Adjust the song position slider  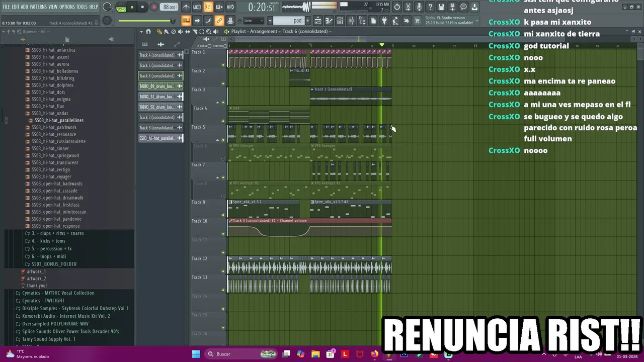coord(146,21)
